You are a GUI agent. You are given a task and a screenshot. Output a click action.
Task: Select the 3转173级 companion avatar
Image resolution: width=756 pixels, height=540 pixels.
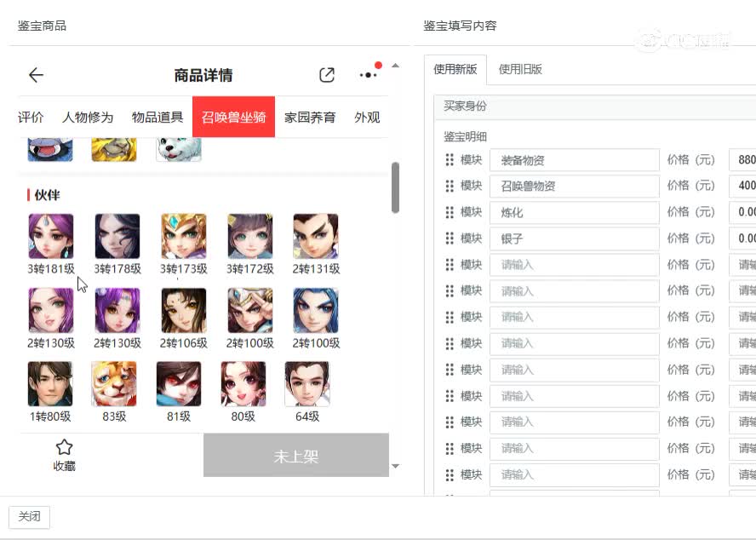pyautogui.click(x=184, y=237)
